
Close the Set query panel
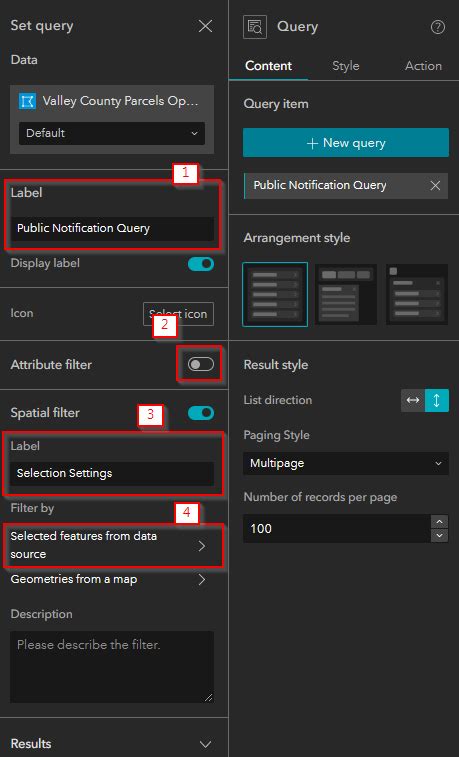pos(206,26)
